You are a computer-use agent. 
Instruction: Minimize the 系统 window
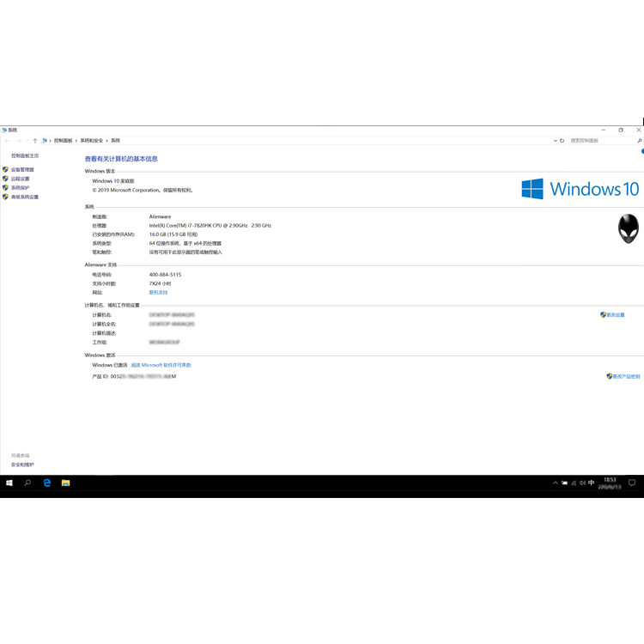(x=604, y=130)
